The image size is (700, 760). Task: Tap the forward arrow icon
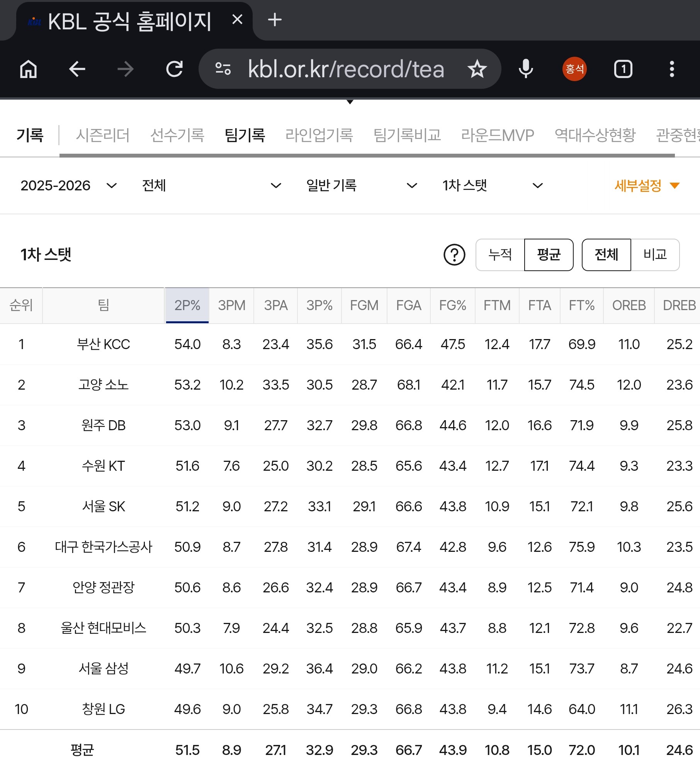126,70
